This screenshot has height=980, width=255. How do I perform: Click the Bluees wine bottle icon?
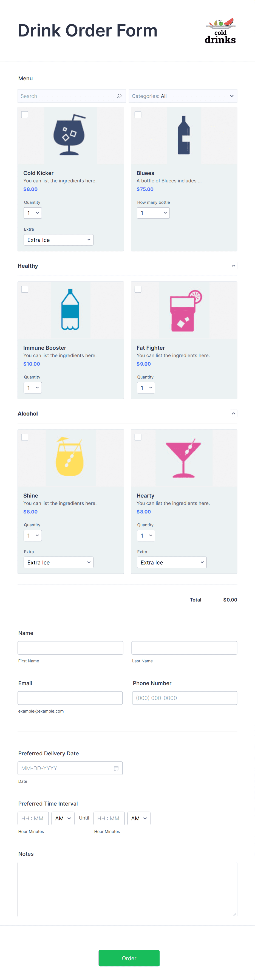coord(184,135)
